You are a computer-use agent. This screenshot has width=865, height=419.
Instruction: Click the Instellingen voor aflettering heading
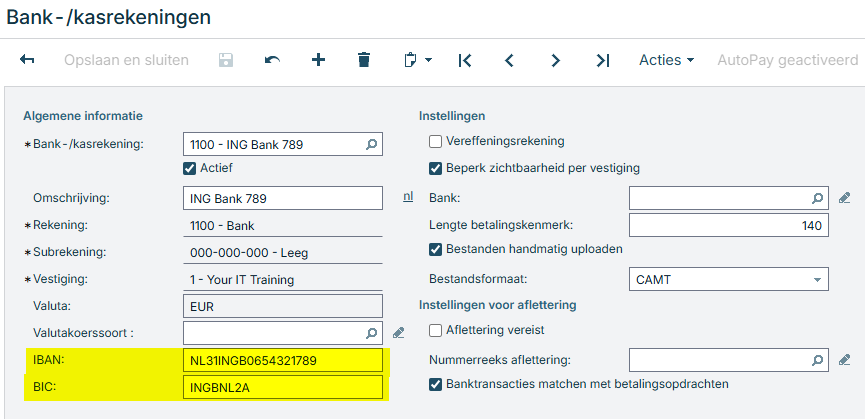point(498,305)
